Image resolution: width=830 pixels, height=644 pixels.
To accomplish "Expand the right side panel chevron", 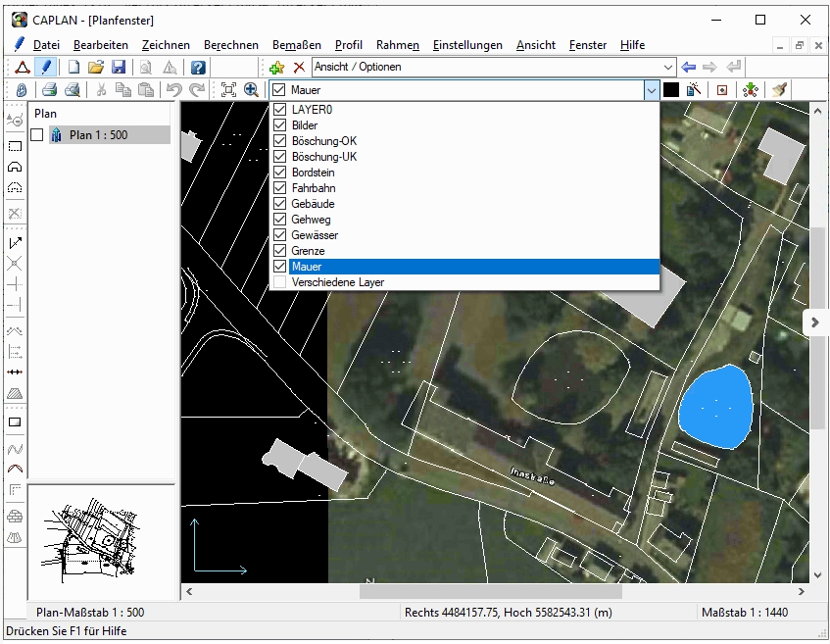I will [815, 322].
